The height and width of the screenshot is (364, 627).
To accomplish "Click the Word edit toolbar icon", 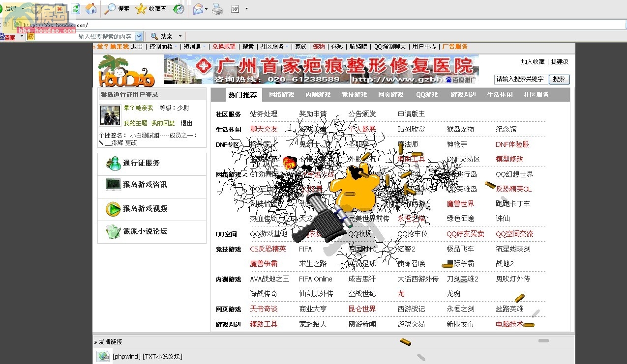I will click(235, 9).
